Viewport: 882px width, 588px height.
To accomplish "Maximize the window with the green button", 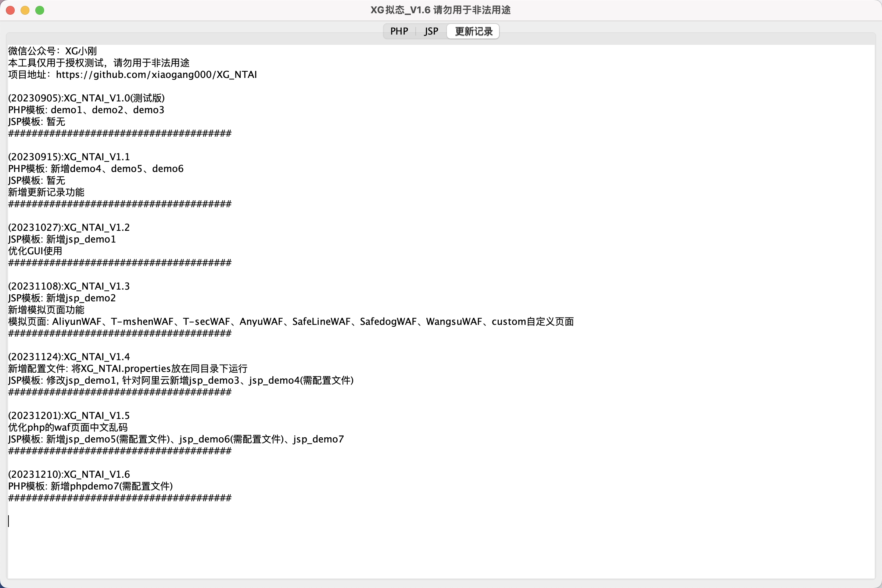I will tap(40, 10).
